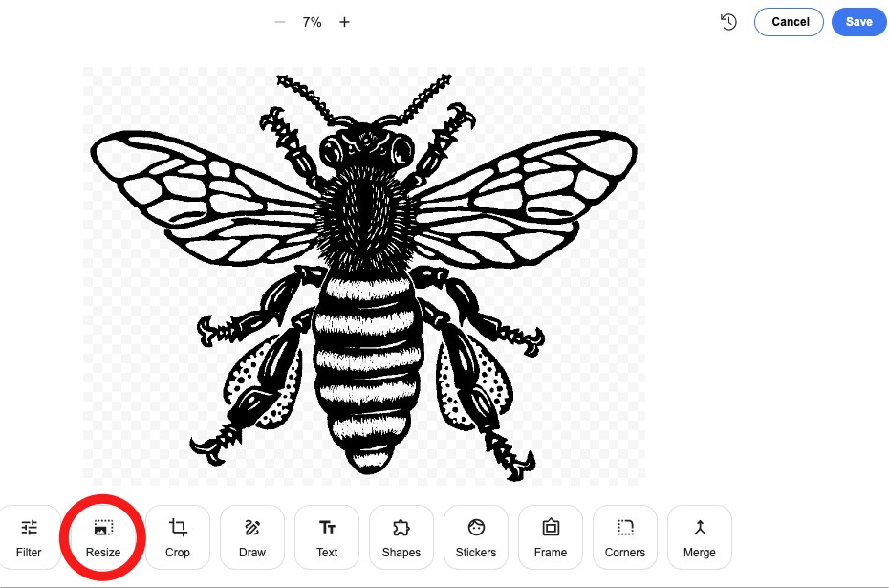The image size is (889, 588).
Task: Open the Stickers panel
Action: tap(476, 537)
